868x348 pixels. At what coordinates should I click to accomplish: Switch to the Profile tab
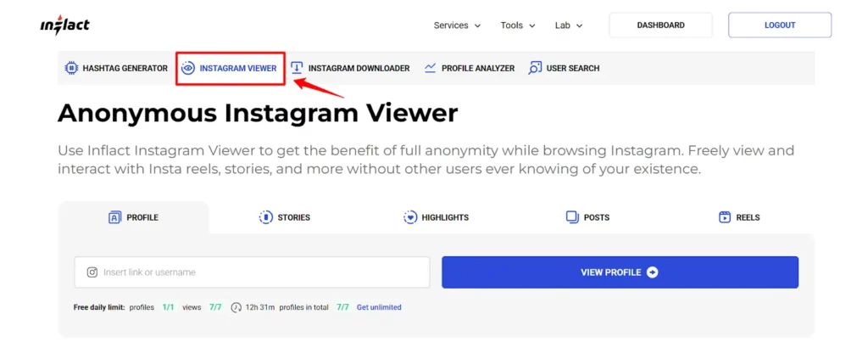click(133, 217)
